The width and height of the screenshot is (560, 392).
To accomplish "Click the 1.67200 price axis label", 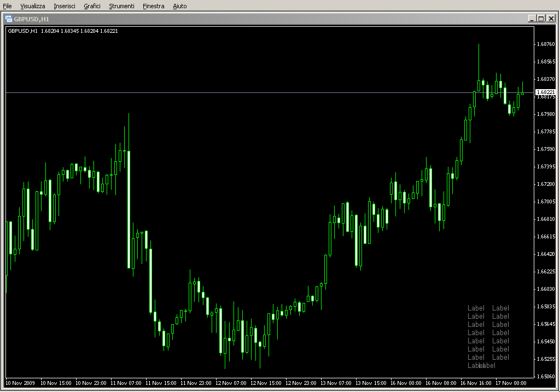I will (x=546, y=184).
